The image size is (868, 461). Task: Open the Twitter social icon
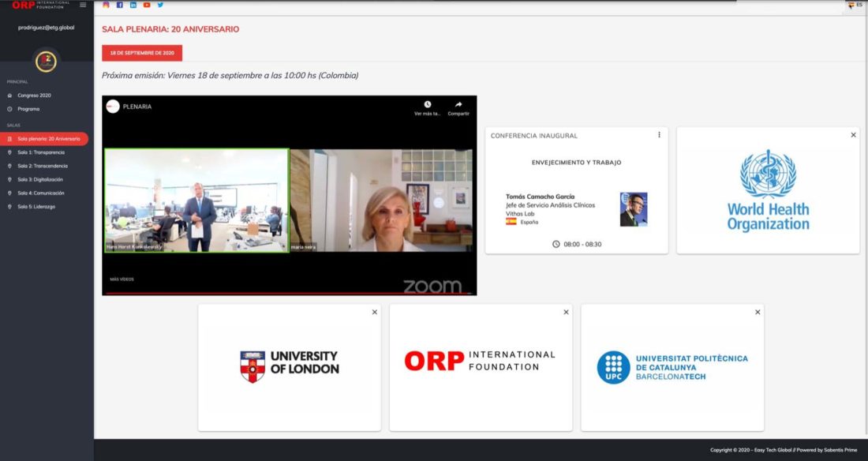pos(160,5)
